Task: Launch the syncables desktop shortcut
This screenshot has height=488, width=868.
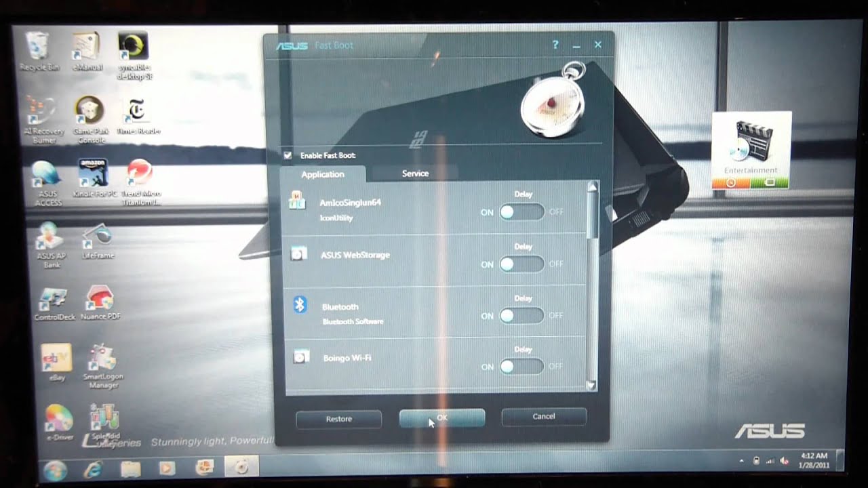Action: [134, 56]
